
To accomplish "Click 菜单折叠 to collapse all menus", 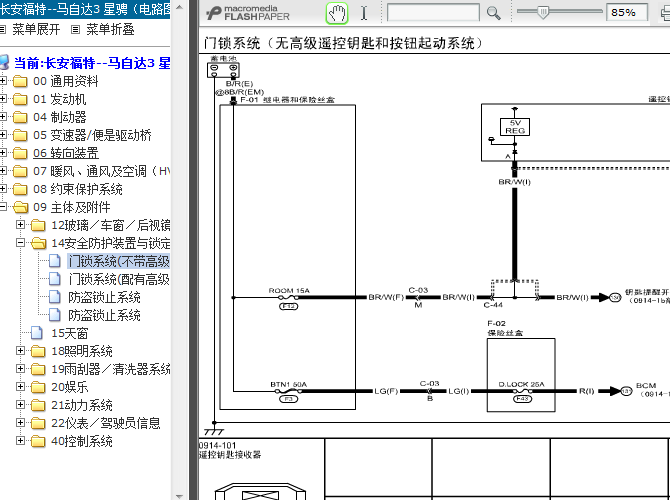I will (x=110, y=29).
